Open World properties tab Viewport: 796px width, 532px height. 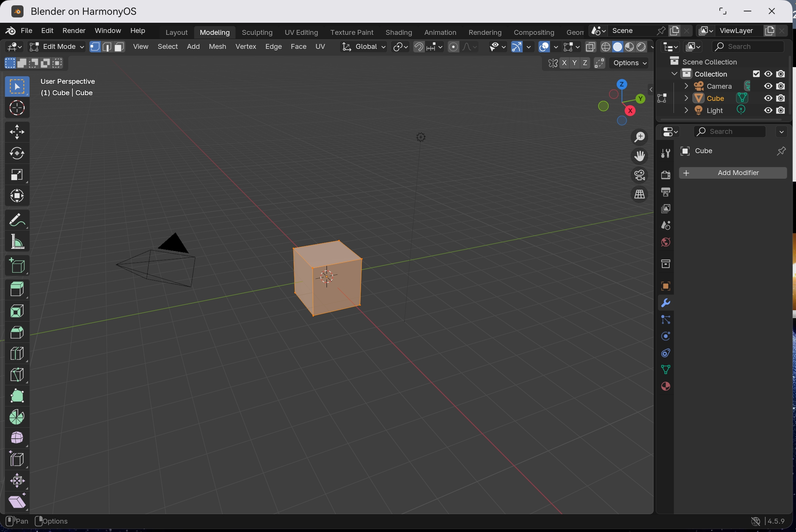(x=666, y=242)
